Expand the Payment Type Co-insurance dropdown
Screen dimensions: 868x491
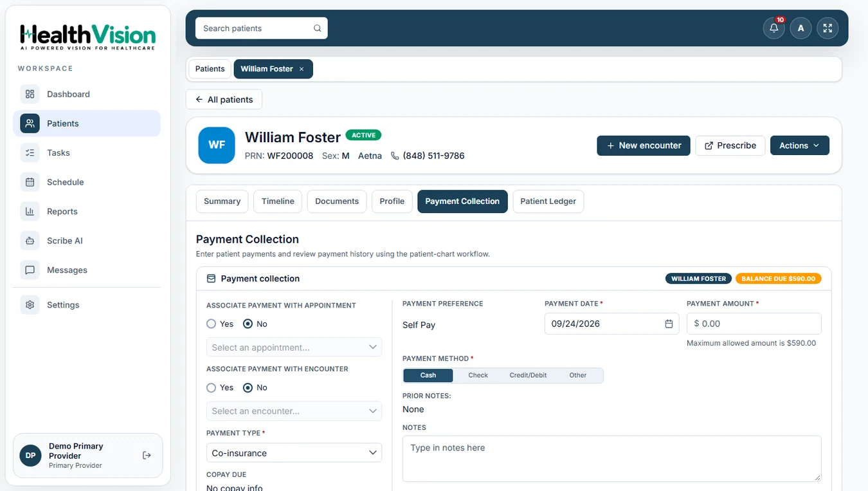click(294, 453)
